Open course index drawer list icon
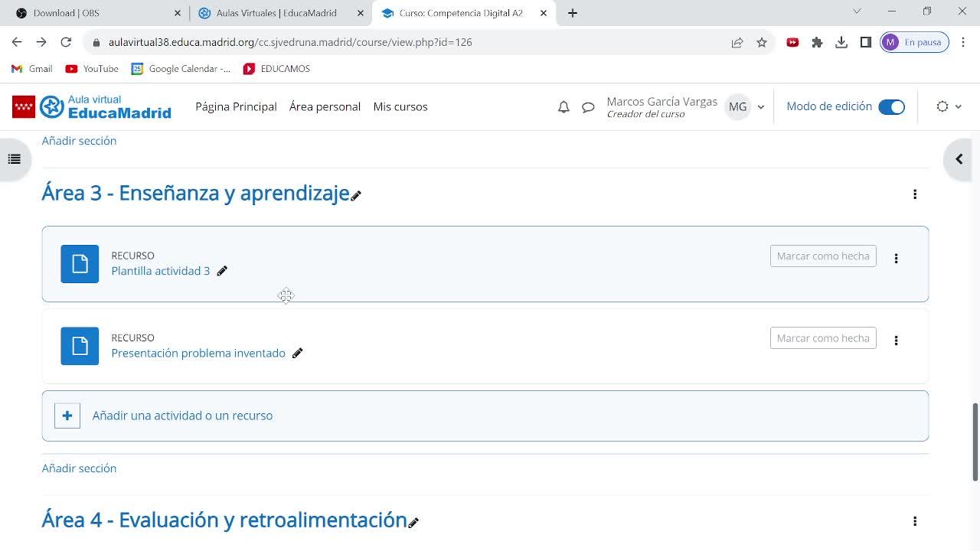The image size is (980, 551). [x=14, y=159]
